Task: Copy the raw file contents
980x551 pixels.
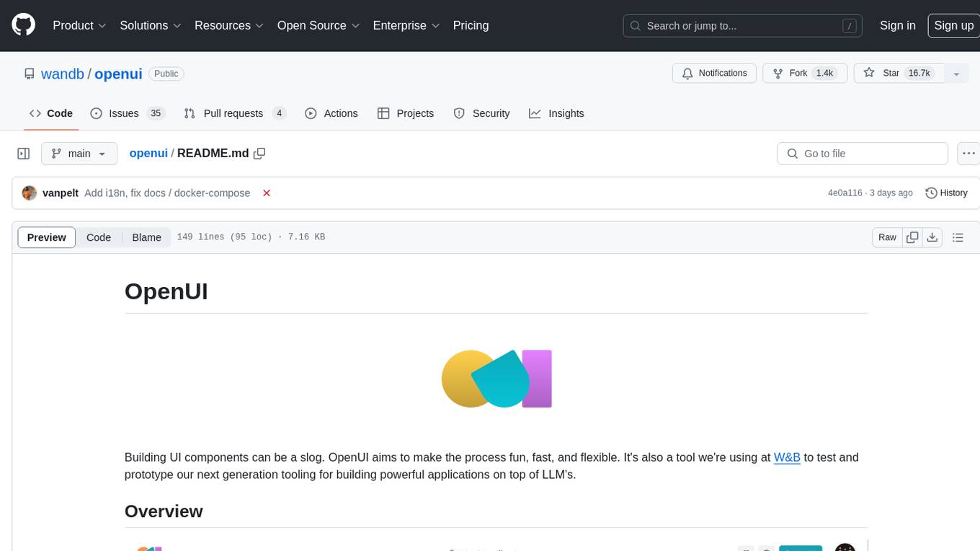Action: (x=912, y=237)
